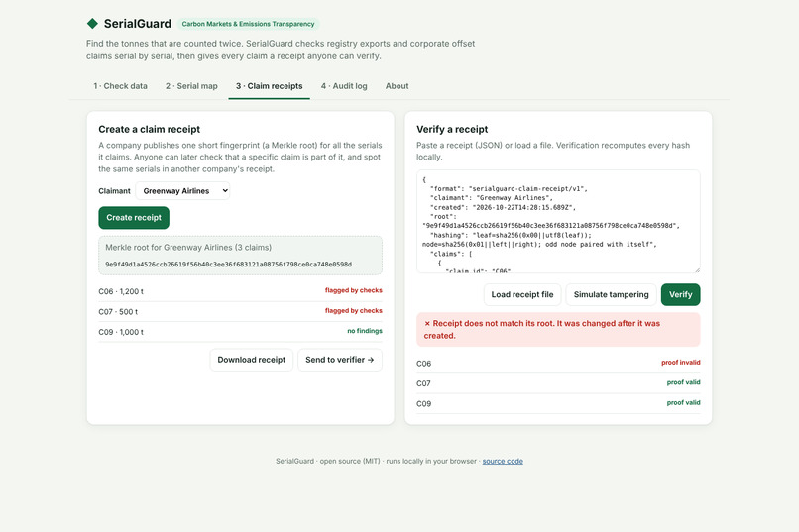Grab the text area resize handle corner
The image size is (799, 532).
click(x=697, y=269)
